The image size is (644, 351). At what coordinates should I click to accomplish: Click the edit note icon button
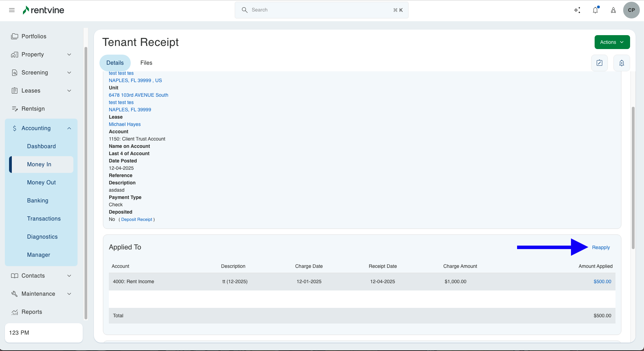pyautogui.click(x=599, y=63)
